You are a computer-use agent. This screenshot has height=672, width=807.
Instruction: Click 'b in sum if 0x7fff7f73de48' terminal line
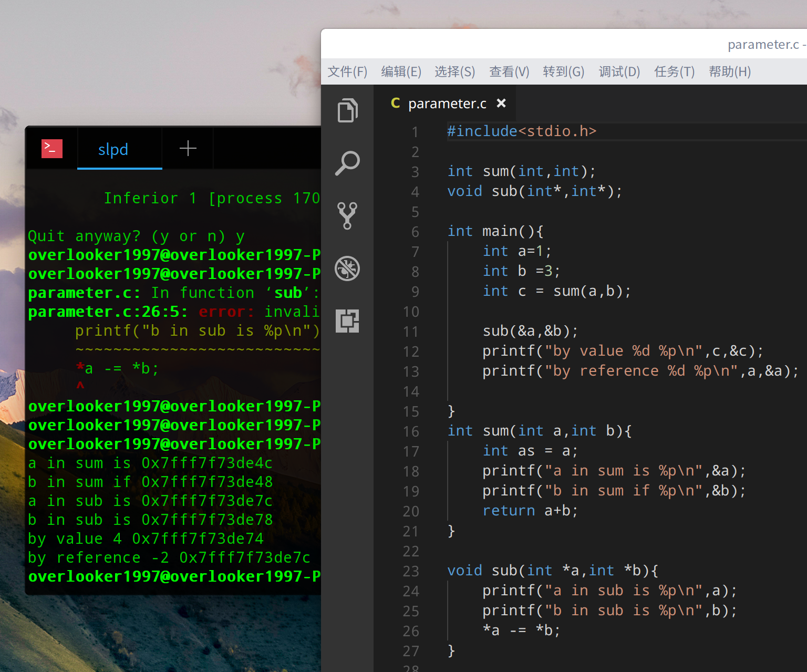pos(151,482)
